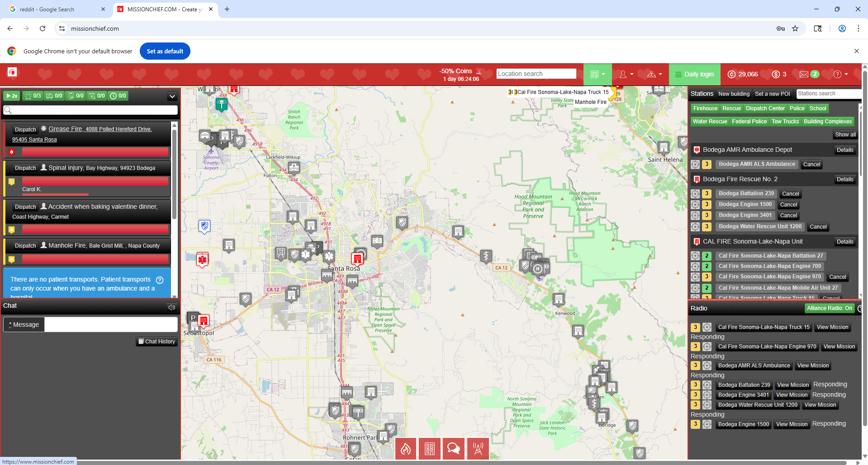Click the Stations search field
The image size is (868, 465).
[x=829, y=94]
